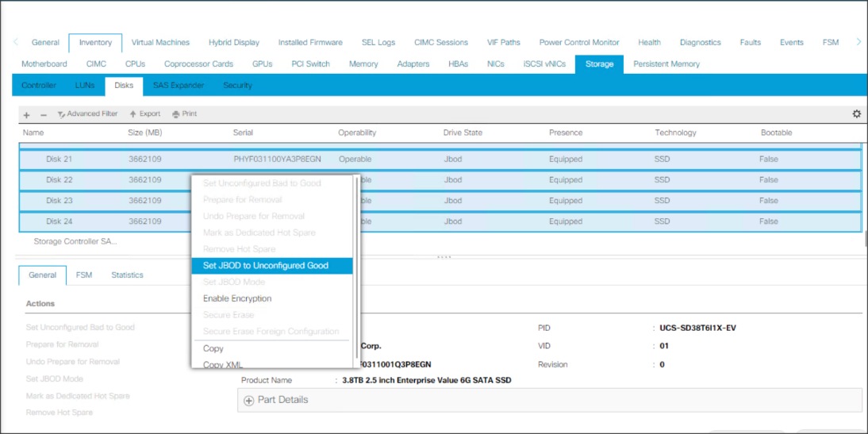The width and height of the screenshot is (868, 434).
Task: Sort by the Name column header
Action: pyautogui.click(x=33, y=133)
